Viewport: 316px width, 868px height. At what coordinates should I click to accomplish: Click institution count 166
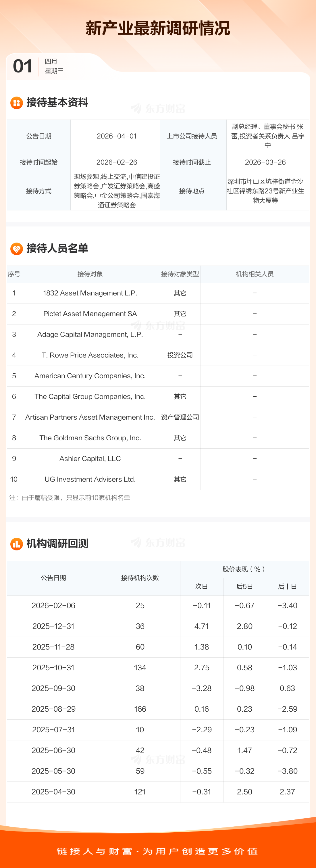coord(140,709)
